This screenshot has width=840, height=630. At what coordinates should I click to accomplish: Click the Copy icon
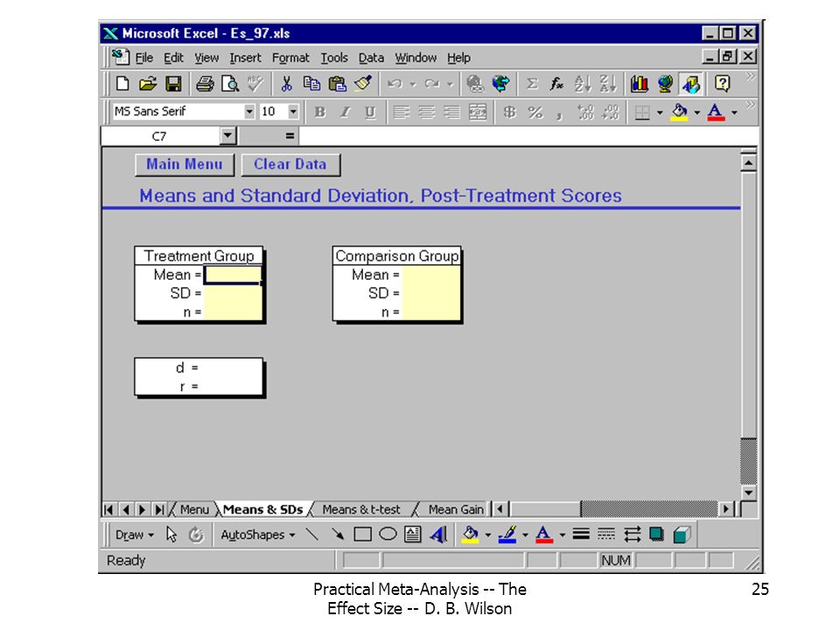pos(311,84)
